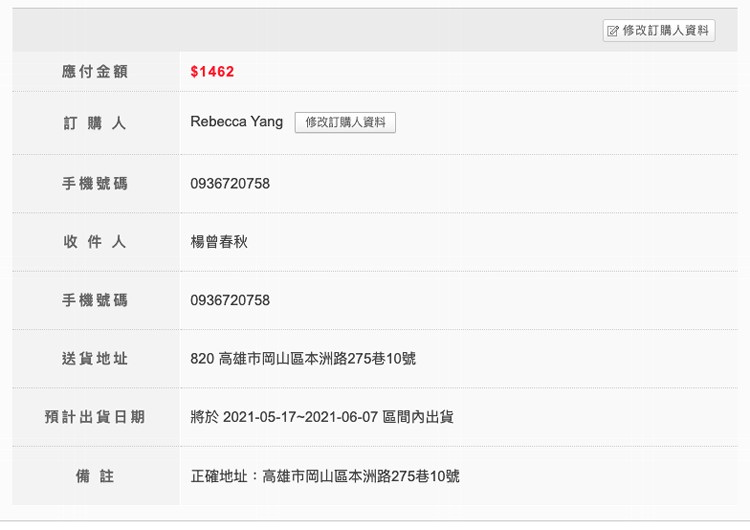The height and width of the screenshot is (530, 750).
Task: Select the payable amount $1462
Action: tap(212, 72)
